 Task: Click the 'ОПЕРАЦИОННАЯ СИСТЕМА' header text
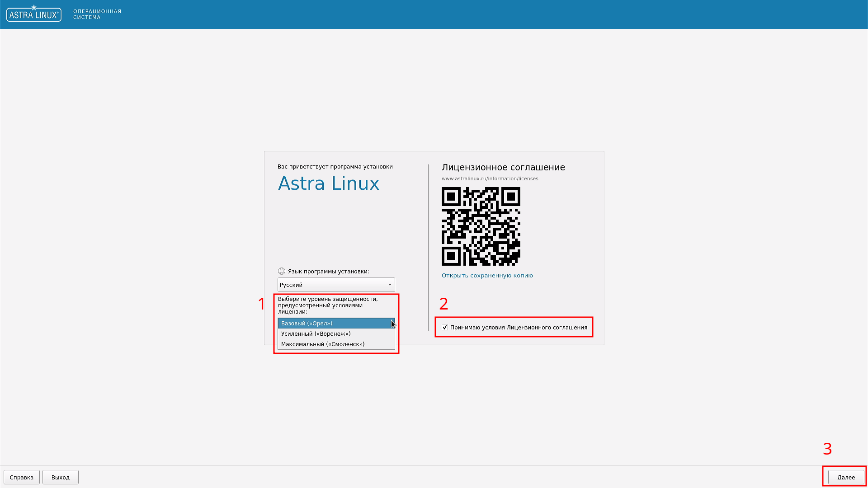pyautogui.click(x=96, y=14)
